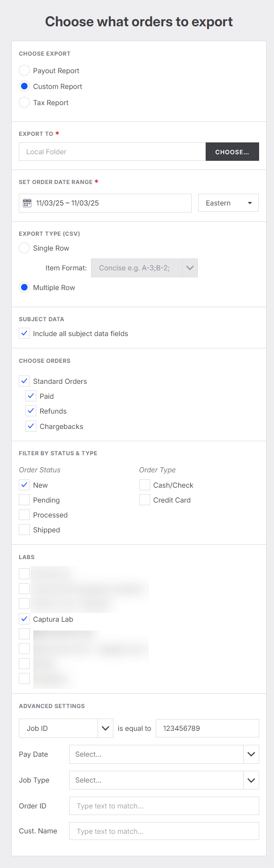
Task: Expand the Job Type select chevron
Action: 251,780
